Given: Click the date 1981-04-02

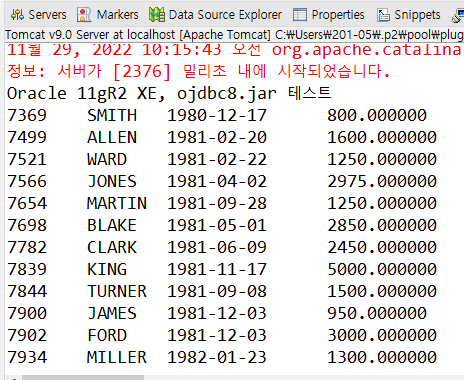Looking at the screenshot, I should [217, 181].
